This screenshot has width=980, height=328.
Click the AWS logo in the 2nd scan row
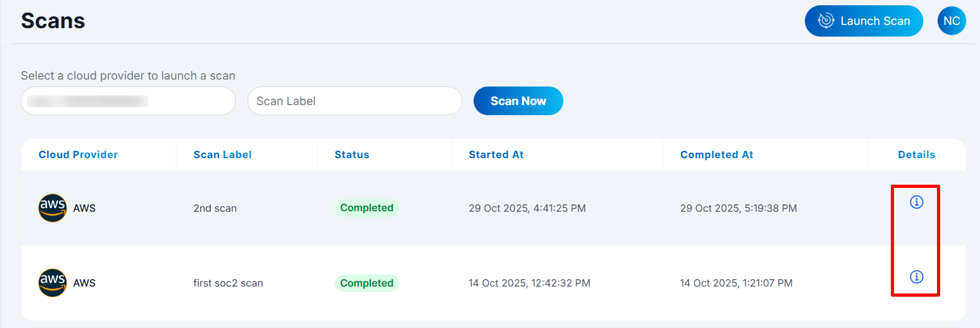(x=53, y=208)
